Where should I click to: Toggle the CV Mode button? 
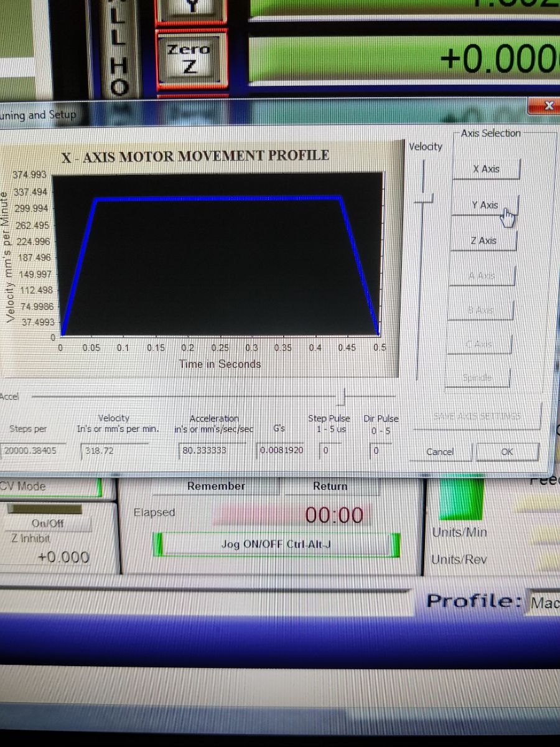point(50,486)
